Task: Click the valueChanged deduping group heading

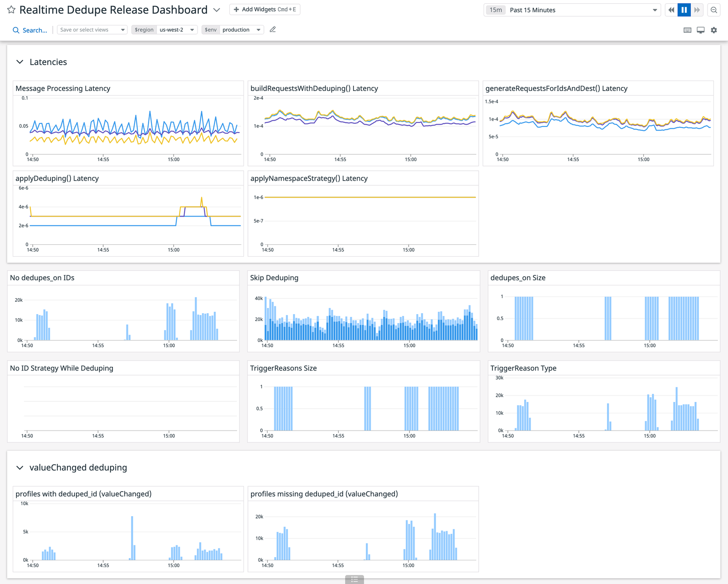Action: (78, 467)
